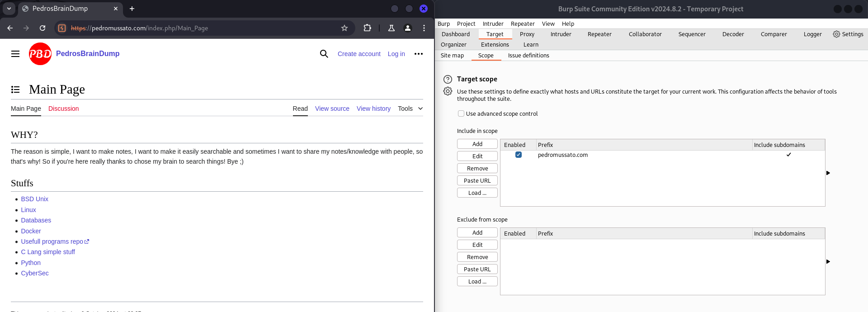868x312 pixels.
Task: Expand the arrow beside the Exclude scope table
Action: pyautogui.click(x=828, y=262)
